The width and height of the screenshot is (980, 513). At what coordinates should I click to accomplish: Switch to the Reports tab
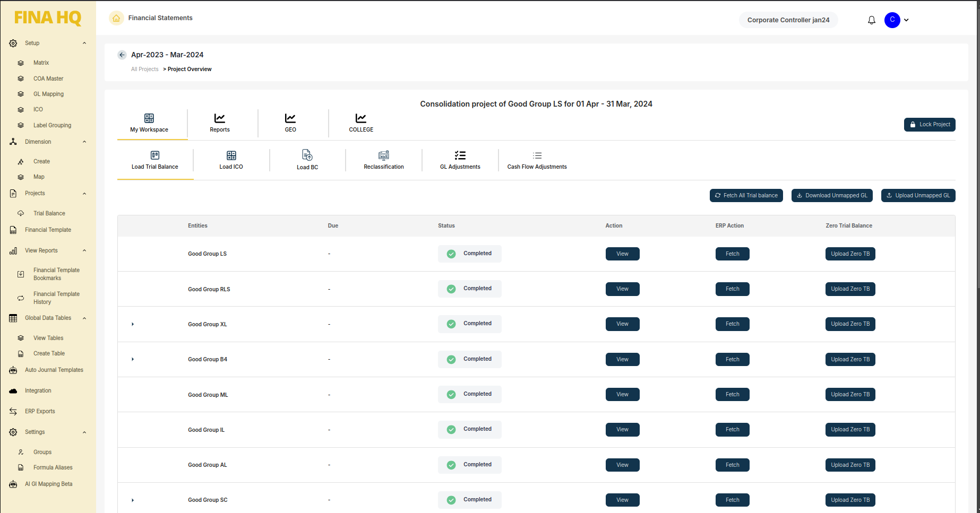[x=220, y=123]
